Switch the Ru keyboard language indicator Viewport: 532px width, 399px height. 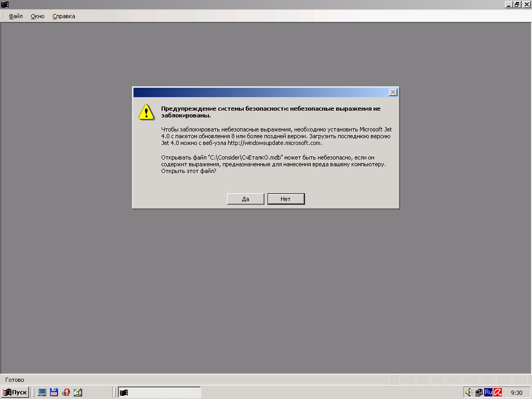[x=488, y=393]
